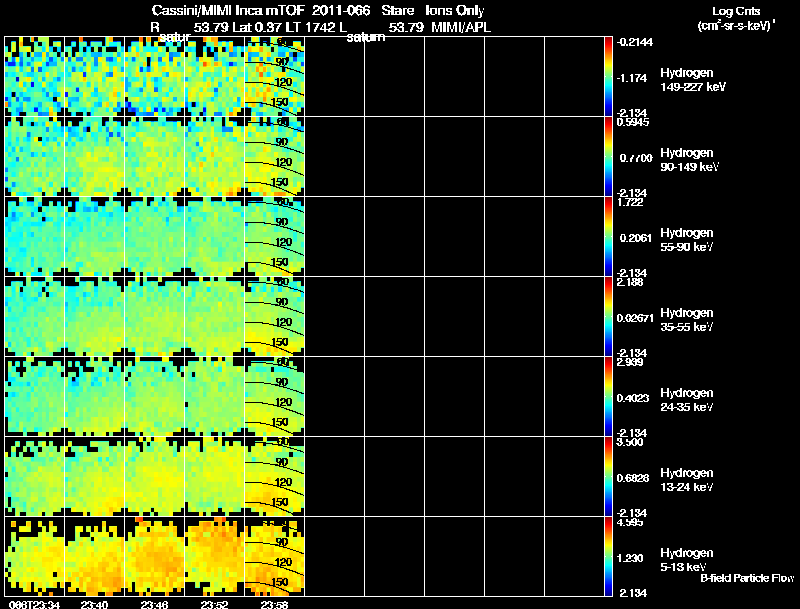800x609 pixels.
Task: Click the 23:46 time axis tick label
Action: (x=153, y=604)
